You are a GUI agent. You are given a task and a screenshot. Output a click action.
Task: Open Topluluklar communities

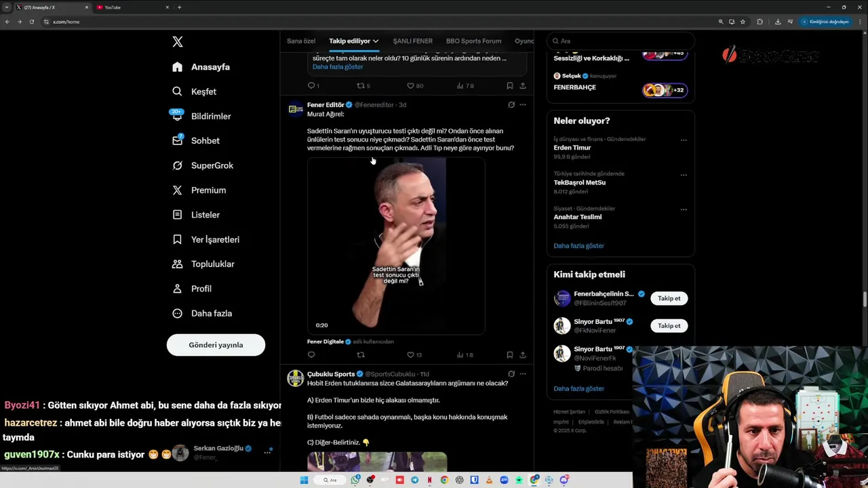tap(203, 264)
